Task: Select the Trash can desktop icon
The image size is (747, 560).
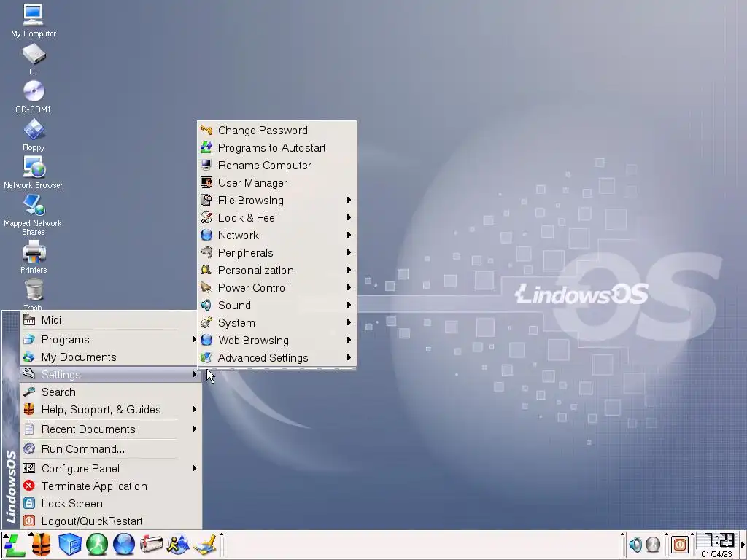Action: 34,295
